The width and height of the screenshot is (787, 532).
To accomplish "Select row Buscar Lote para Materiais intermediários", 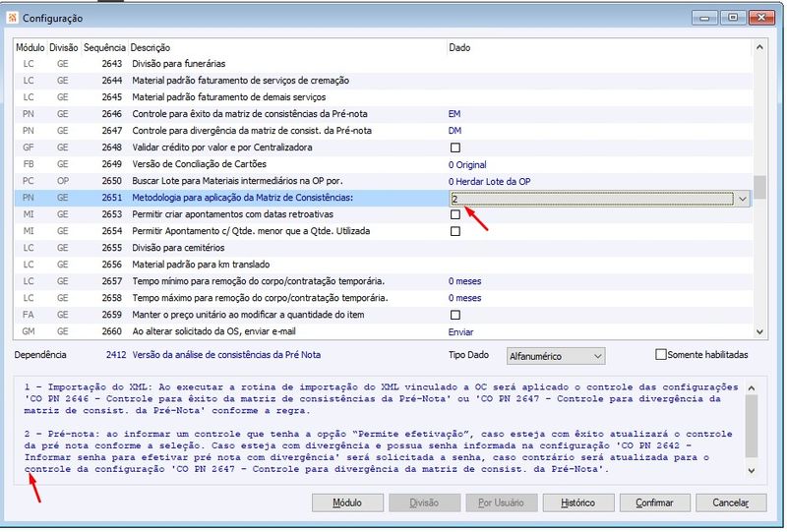I will click(x=383, y=181).
